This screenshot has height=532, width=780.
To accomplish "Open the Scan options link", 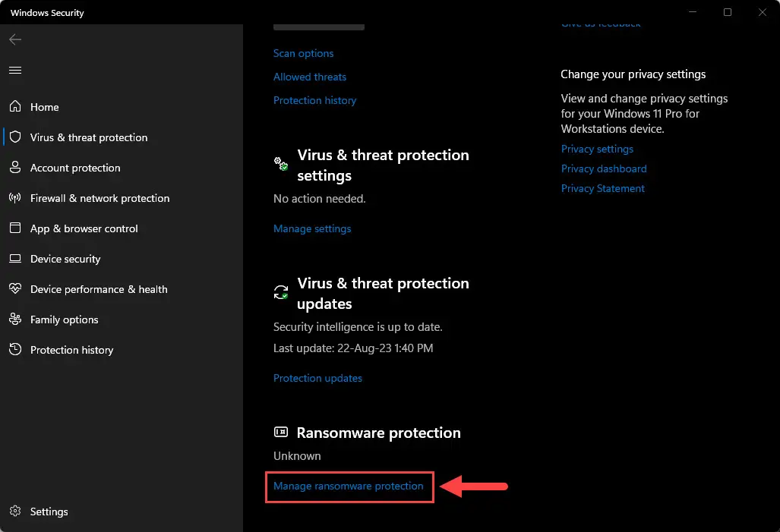I will (x=304, y=53).
